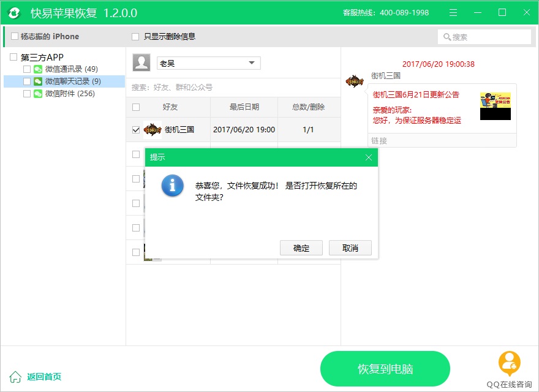Screen dimensions: 539x392
Task: Select 微信聊天记录 (9) tree item
Action: point(73,81)
